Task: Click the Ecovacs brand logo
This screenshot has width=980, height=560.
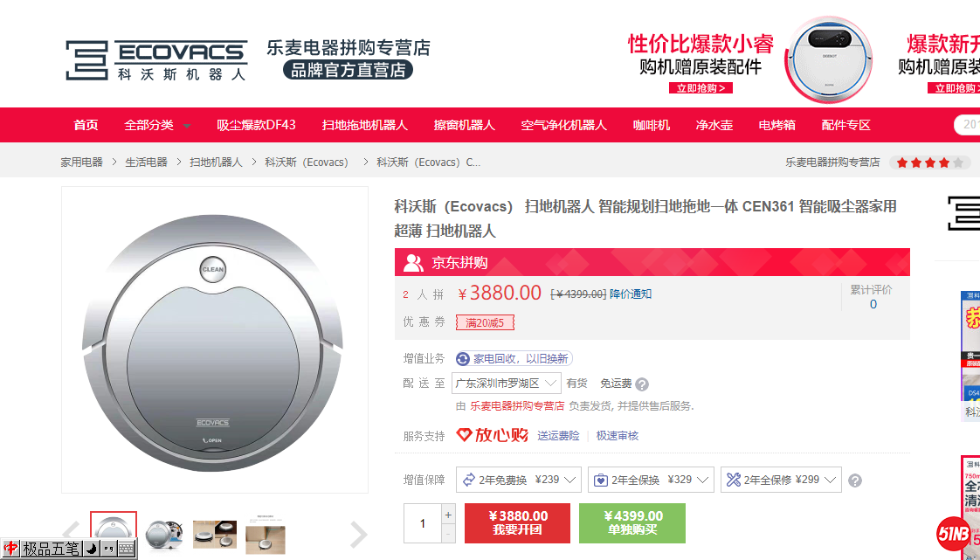Action: (x=155, y=59)
